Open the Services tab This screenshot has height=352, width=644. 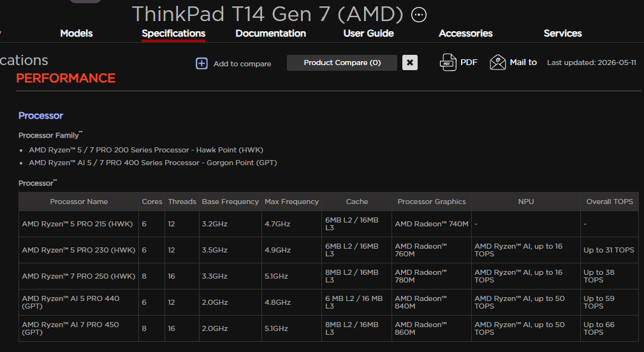[562, 33]
